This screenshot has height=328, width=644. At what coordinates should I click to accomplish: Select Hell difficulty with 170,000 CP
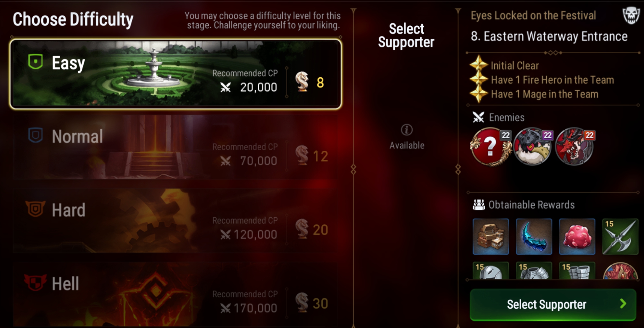[x=176, y=295]
